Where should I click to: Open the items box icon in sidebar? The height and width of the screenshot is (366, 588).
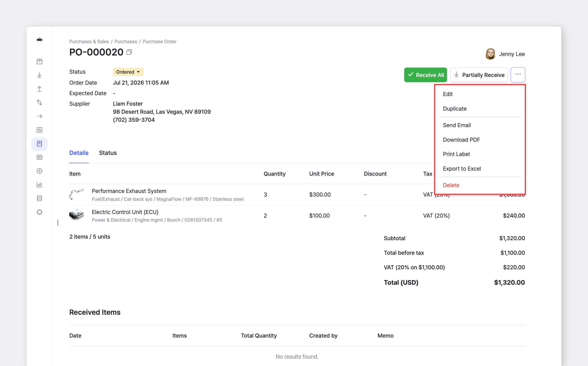point(39,62)
